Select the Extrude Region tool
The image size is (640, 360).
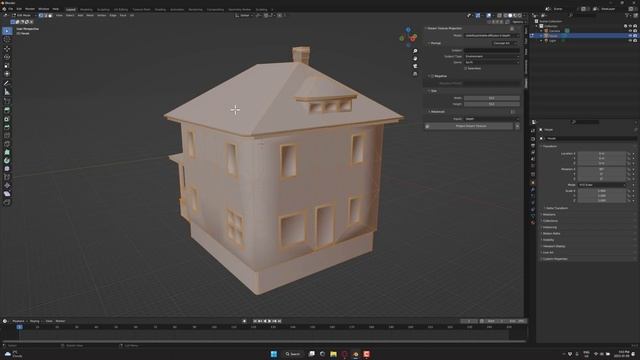click(7, 110)
